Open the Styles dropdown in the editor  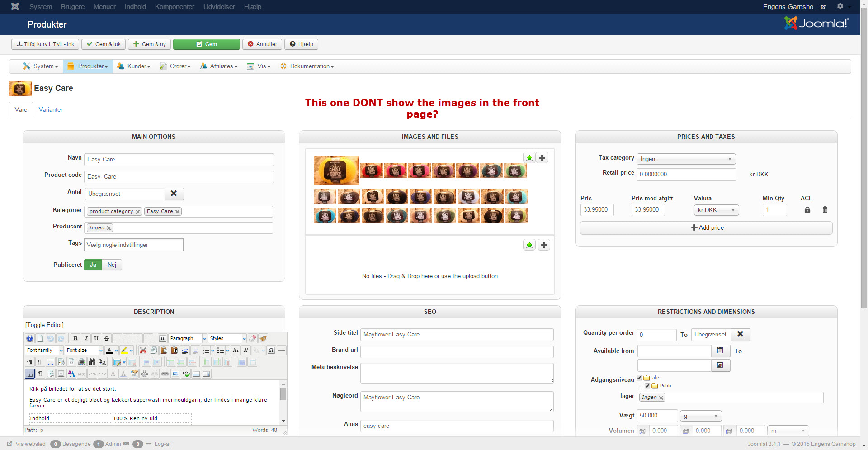click(x=227, y=338)
